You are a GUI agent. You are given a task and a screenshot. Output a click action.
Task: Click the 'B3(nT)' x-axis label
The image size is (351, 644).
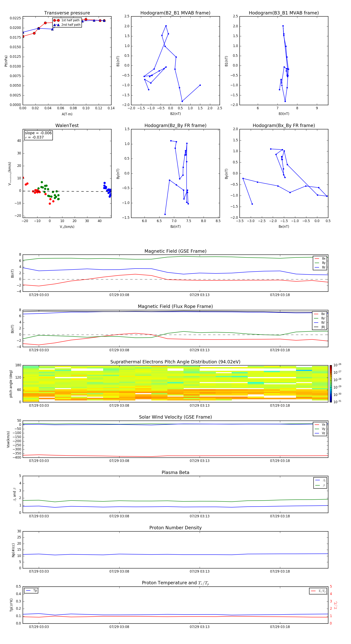[x=284, y=114]
